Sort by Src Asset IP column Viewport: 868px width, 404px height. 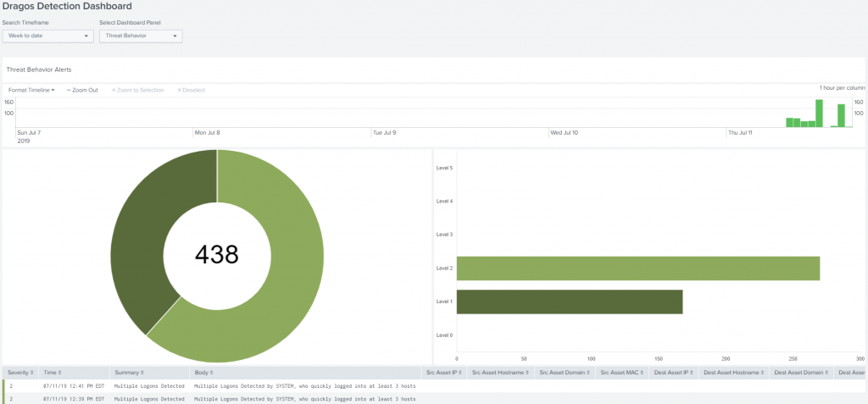pos(444,373)
